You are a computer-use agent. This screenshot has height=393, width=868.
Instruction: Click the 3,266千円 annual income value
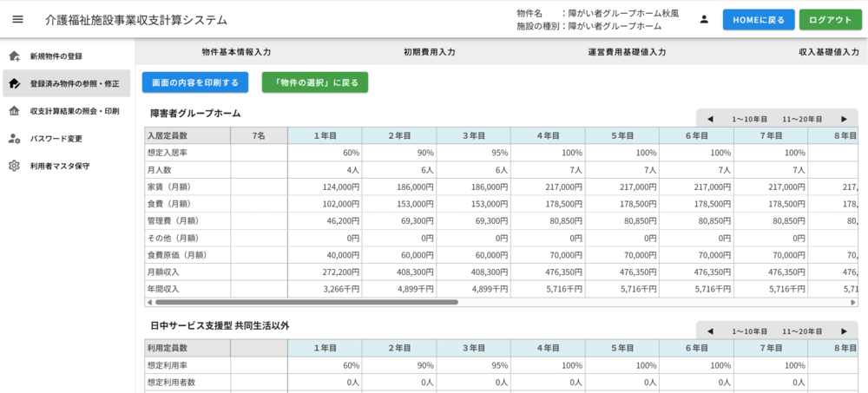click(341, 289)
